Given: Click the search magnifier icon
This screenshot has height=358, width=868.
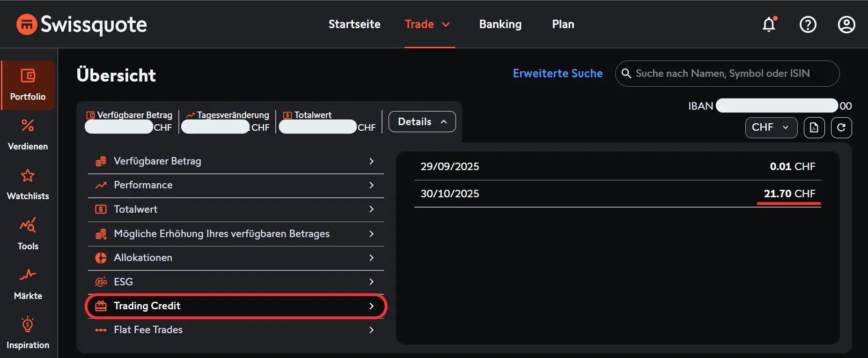Looking at the screenshot, I should pyautogui.click(x=626, y=74).
